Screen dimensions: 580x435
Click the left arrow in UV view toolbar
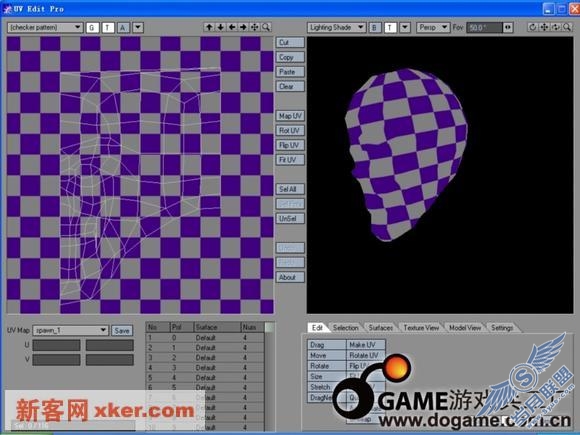point(232,27)
